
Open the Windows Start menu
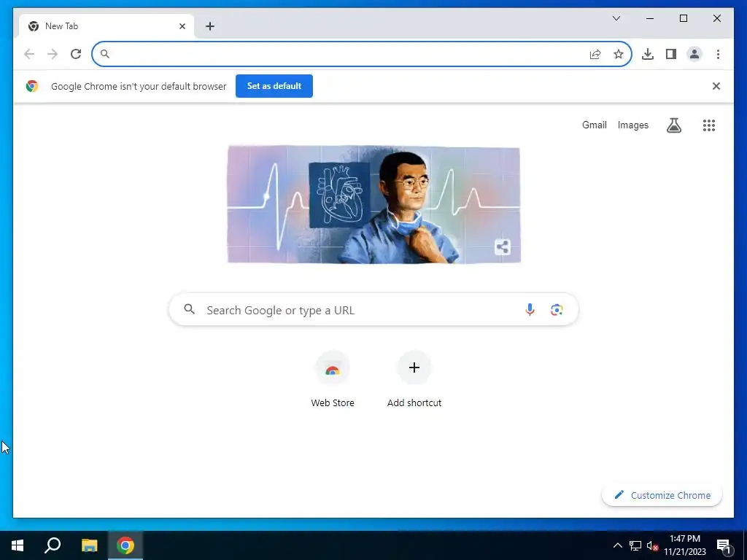pos(18,545)
